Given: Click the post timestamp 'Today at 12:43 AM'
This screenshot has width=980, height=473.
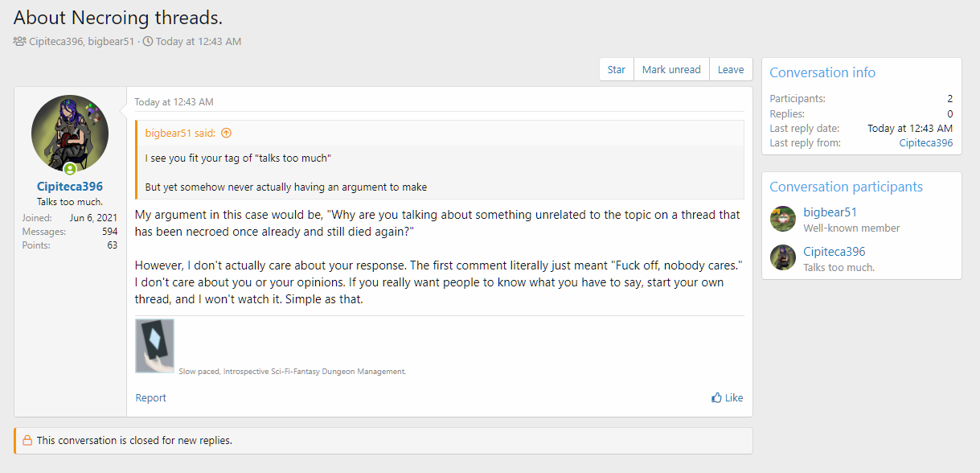Looking at the screenshot, I should (174, 102).
